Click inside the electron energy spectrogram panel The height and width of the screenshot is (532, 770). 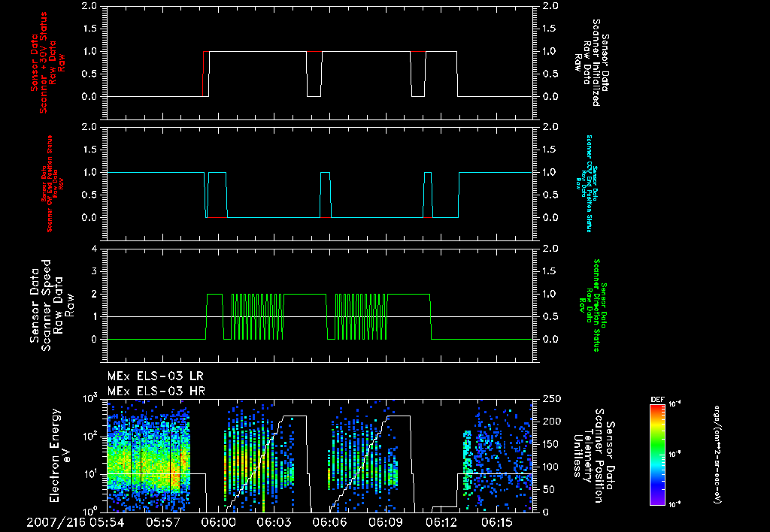click(x=319, y=455)
